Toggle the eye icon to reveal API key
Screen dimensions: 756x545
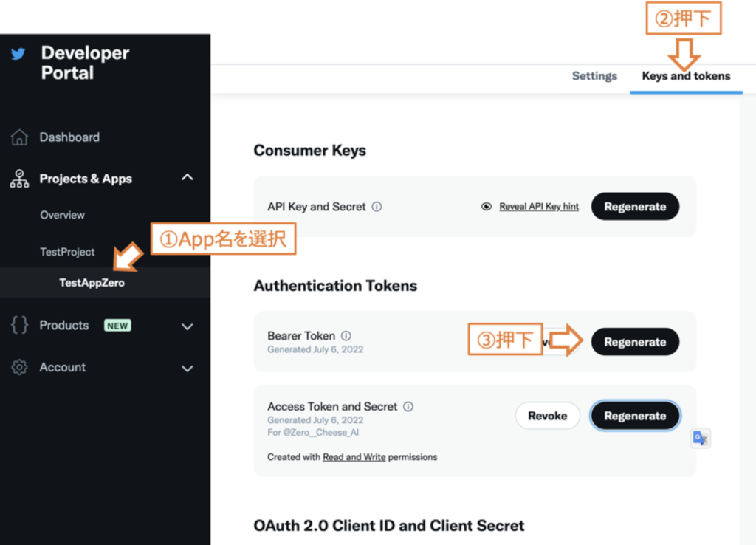[487, 207]
